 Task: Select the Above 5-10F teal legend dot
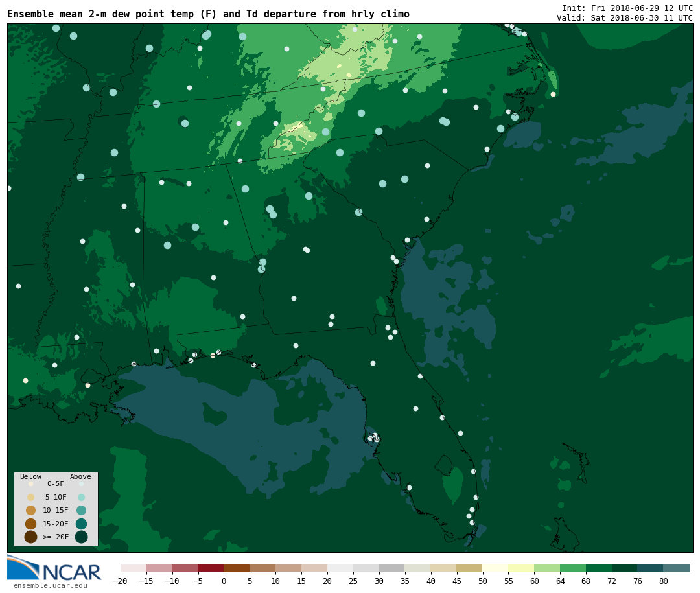click(81, 498)
